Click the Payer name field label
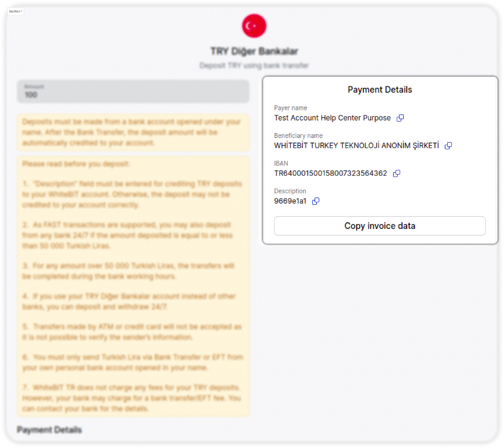This screenshot has height=448, width=504. 290,108
